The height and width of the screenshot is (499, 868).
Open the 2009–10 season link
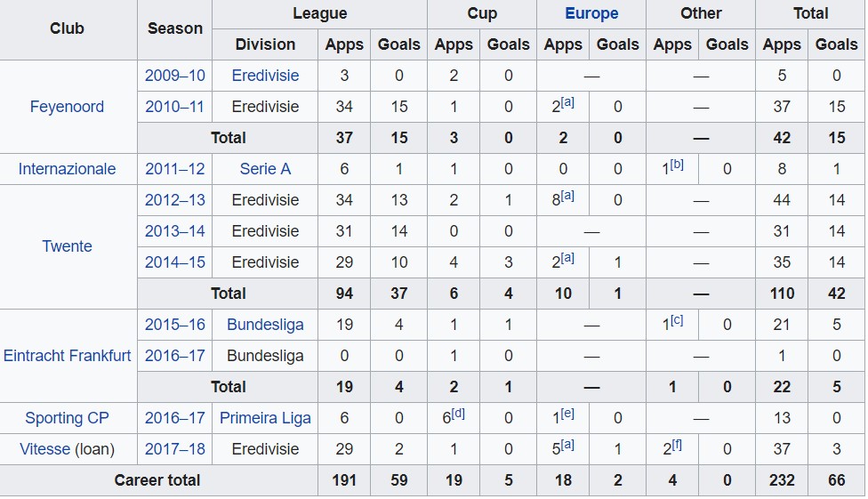coord(175,76)
